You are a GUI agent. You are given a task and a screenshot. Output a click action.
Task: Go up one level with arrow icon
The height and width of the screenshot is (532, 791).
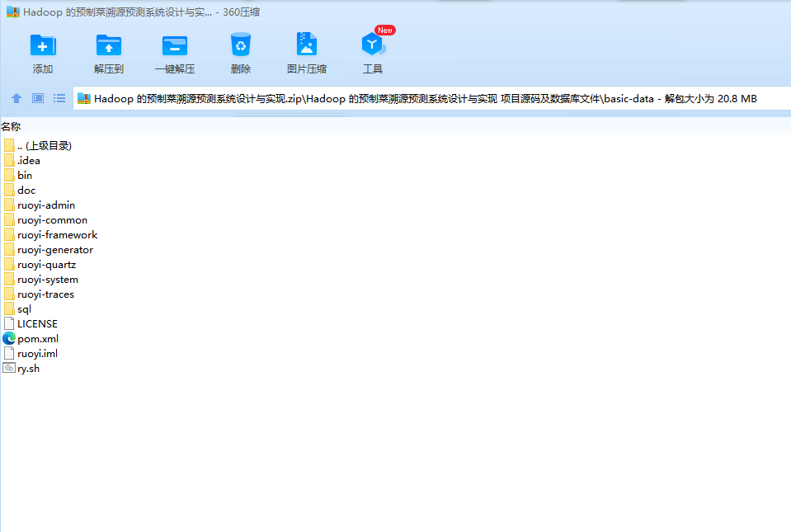[16, 98]
